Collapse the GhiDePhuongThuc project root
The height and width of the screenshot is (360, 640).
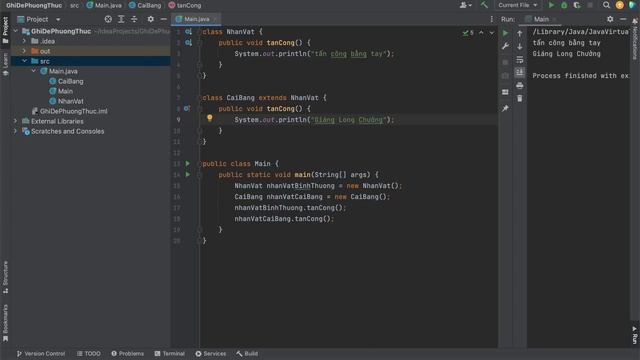point(16,31)
